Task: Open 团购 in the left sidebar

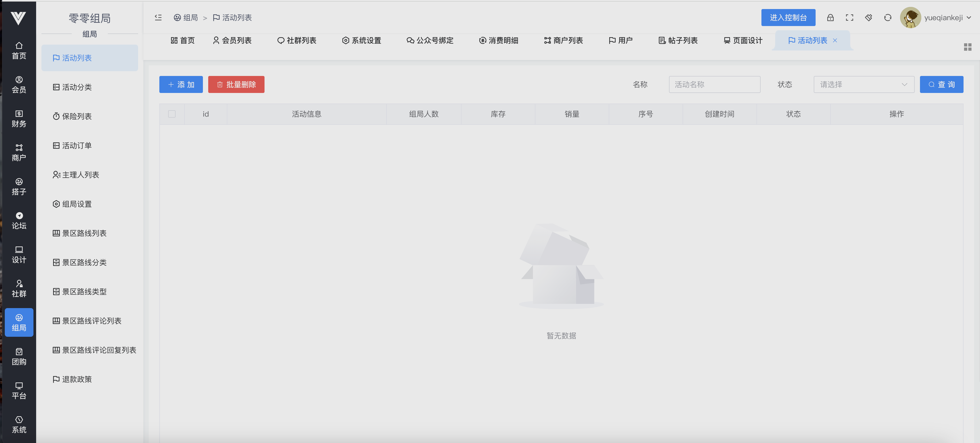Action: pos(19,357)
